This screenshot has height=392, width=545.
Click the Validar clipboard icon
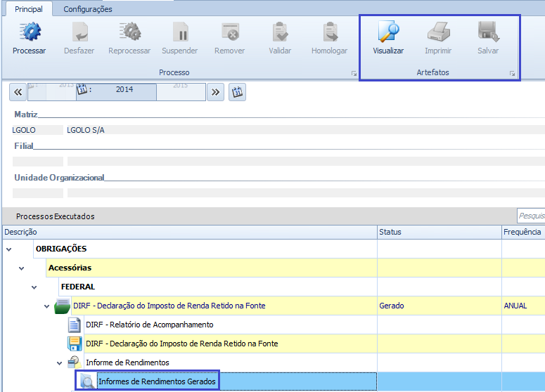pyautogui.click(x=280, y=32)
